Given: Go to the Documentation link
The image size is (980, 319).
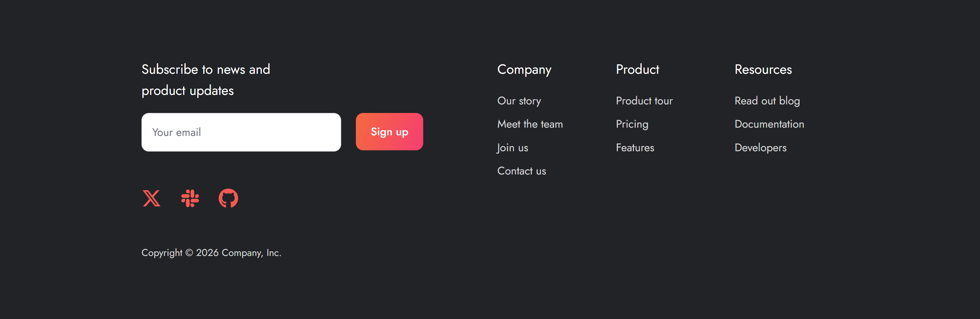Looking at the screenshot, I should 769,124.
